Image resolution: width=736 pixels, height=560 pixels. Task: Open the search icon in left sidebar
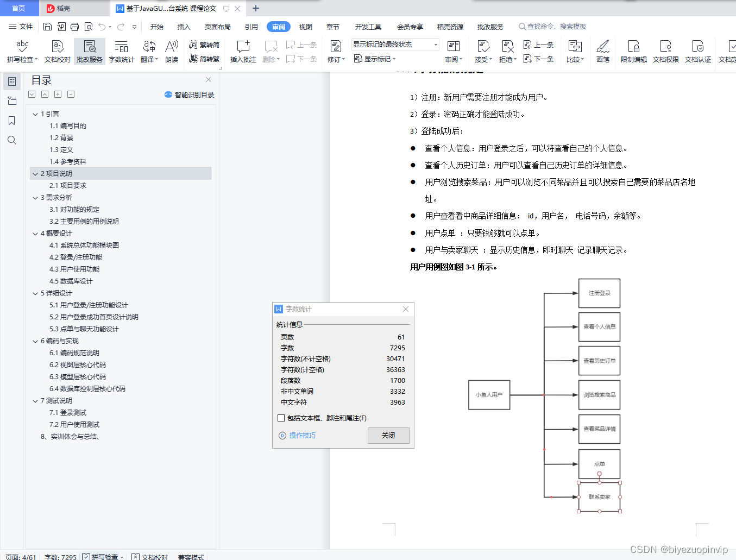[x=12, y=140]
